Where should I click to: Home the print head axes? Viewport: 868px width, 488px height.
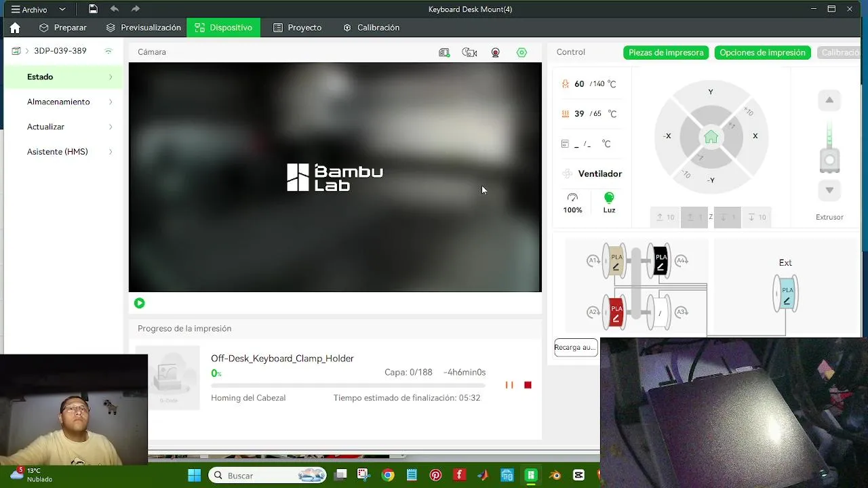pyautogui.click(x=711, y=137)
